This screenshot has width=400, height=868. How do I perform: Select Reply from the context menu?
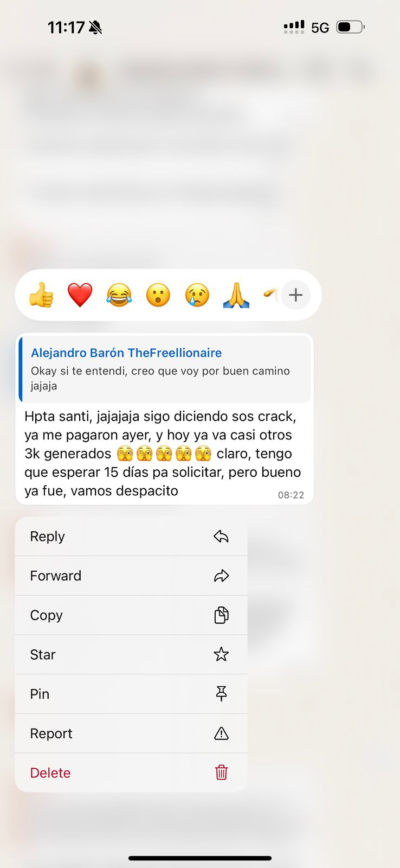(131, 537)
